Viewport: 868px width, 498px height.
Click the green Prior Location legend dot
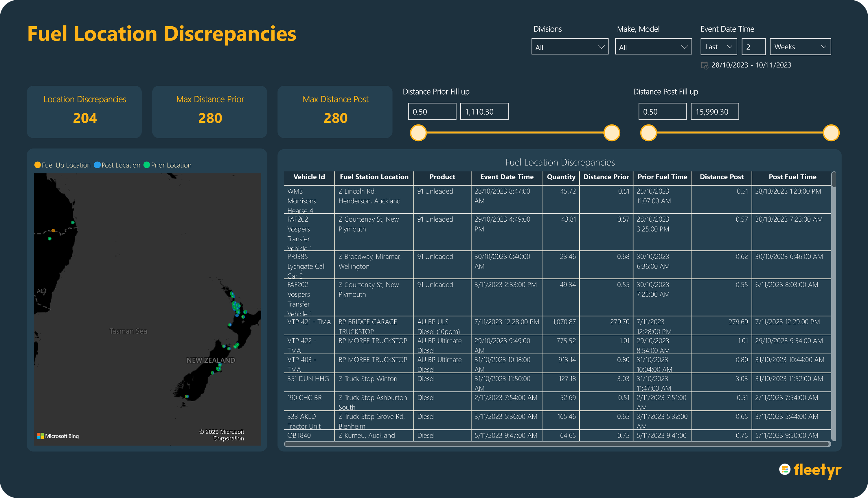(x=147, y=165)
